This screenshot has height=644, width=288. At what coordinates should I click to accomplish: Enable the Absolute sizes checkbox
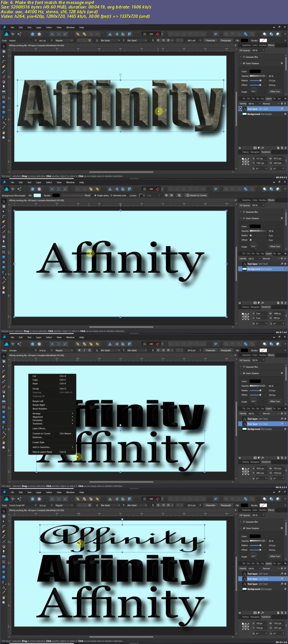pyautogui.click(x=111, y=195)
